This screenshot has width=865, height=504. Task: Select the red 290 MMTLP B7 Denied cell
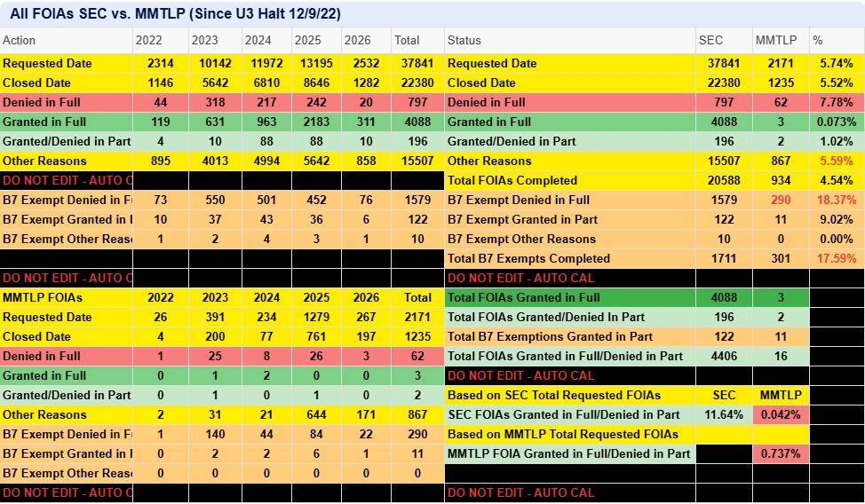781,201
